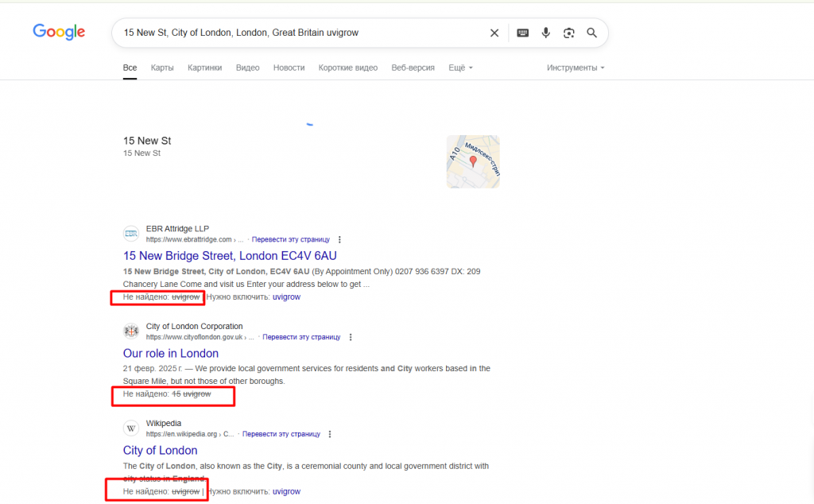The height and width of the screenshot is (504, 814).
Task: Submit search with the magnifier icon
Action: (x=591, y=33)
